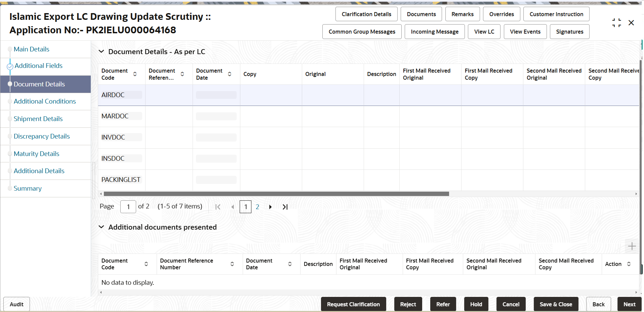Add a new additional document row

pos(632,246)
